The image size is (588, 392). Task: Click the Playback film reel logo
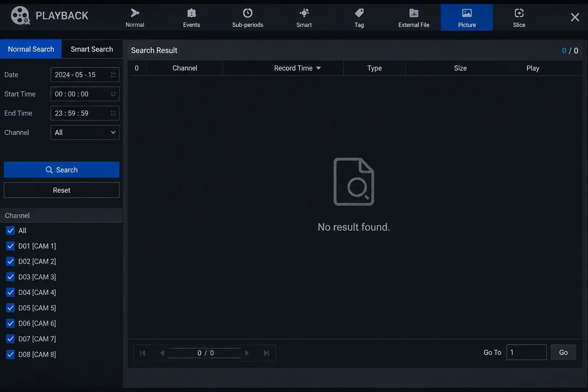click(x=20, y=16)
